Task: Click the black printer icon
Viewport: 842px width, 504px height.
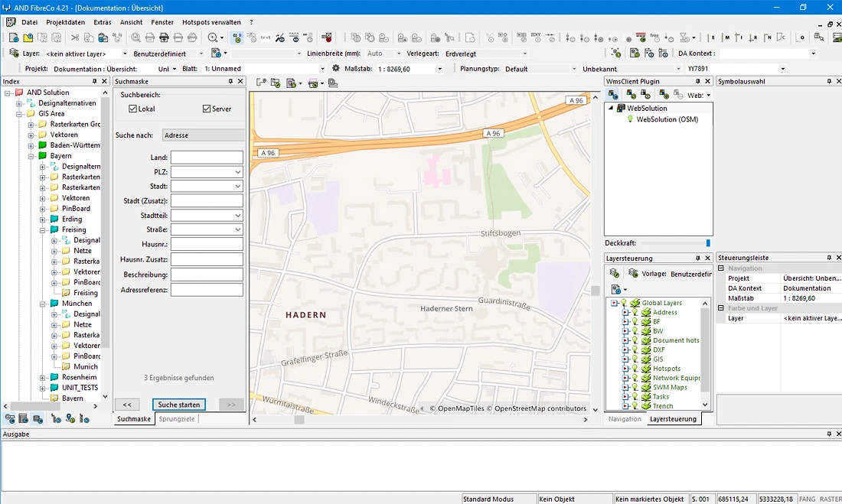Action: click(x=165, y=37)
